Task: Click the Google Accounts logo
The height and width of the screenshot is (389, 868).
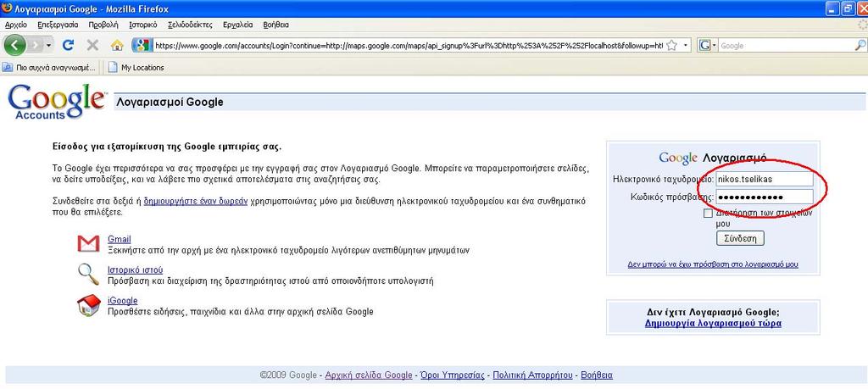Action: point(57,101)
